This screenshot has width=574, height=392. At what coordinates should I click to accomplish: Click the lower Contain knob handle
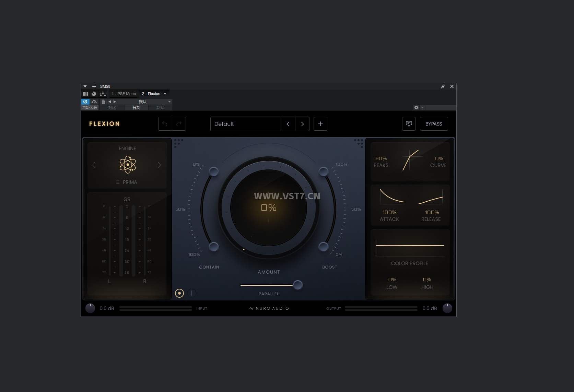(214, 246)
